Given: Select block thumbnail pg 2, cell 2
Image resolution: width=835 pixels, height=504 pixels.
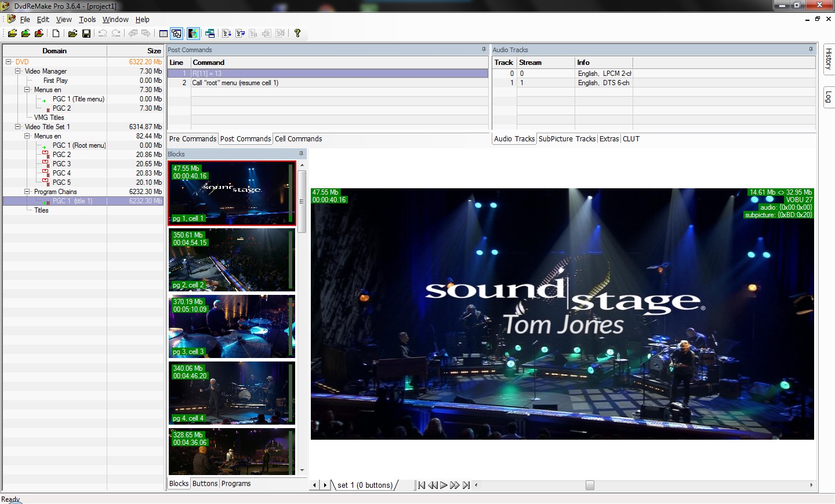Looking at the screenshot, I should [232, 260].
